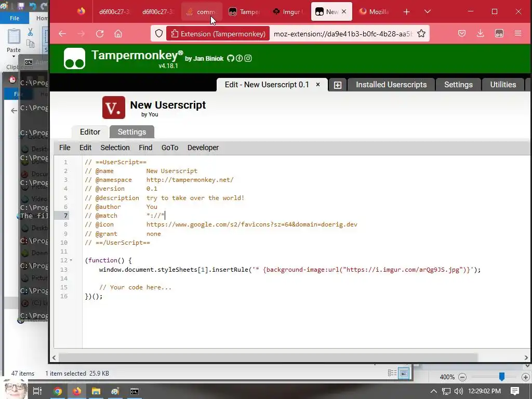Click the editor horizontal scrollbar
The image size is (532, 399).
(268, 357)
